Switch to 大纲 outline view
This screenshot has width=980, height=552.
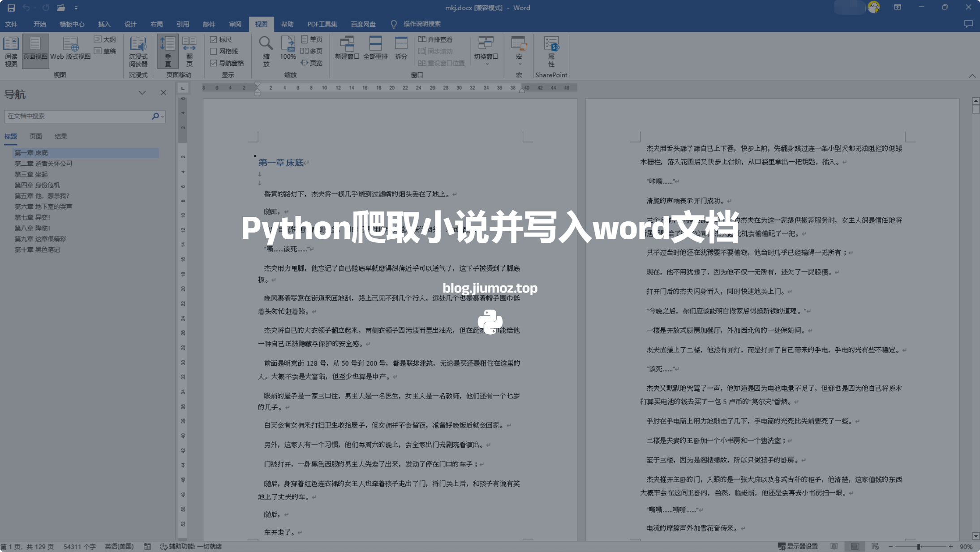(x=105, y=39)
